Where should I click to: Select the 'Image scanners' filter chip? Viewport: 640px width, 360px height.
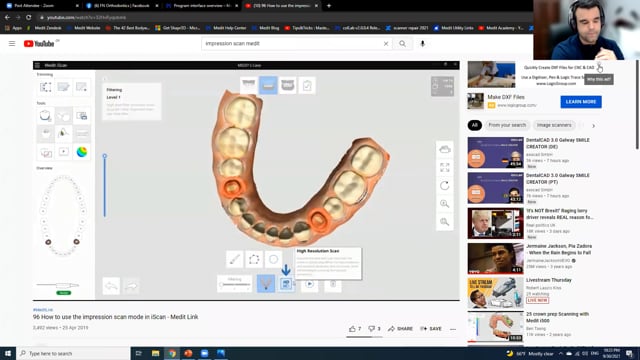pyautogui.click(x=554, y=125)
